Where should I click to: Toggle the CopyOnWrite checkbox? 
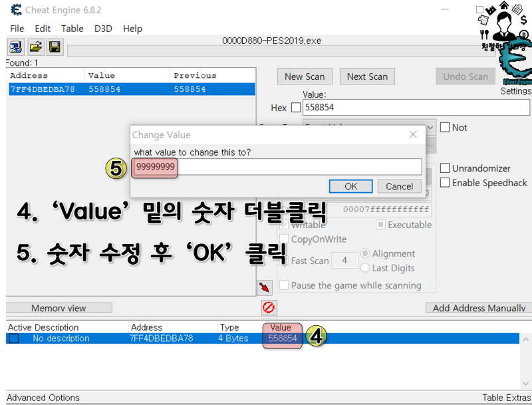284,239
